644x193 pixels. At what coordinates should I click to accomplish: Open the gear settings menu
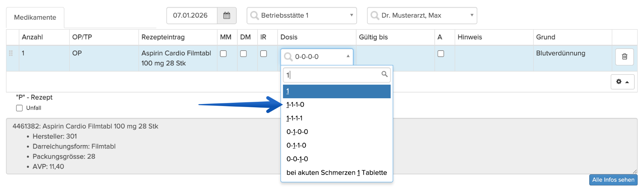coord(622,82)
